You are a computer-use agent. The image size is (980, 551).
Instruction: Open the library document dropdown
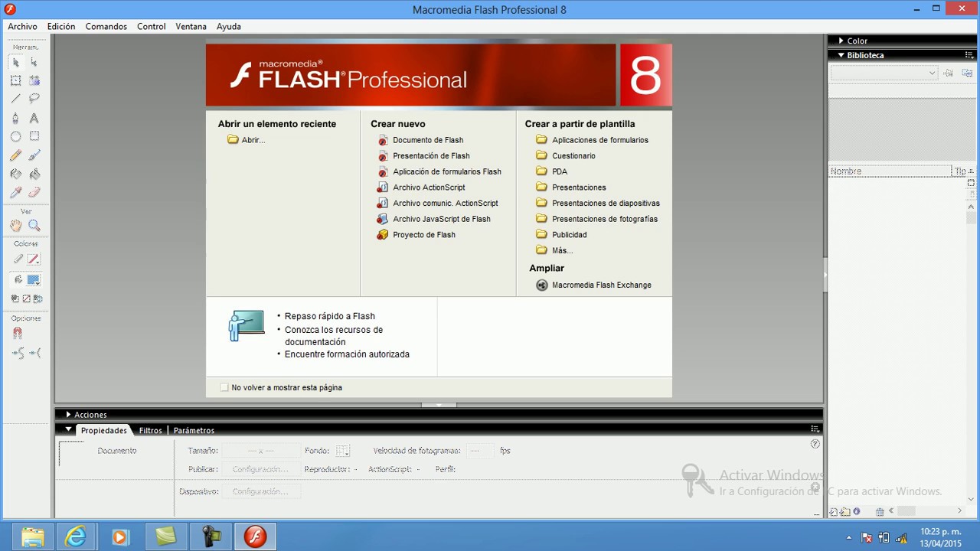(884, 73)
